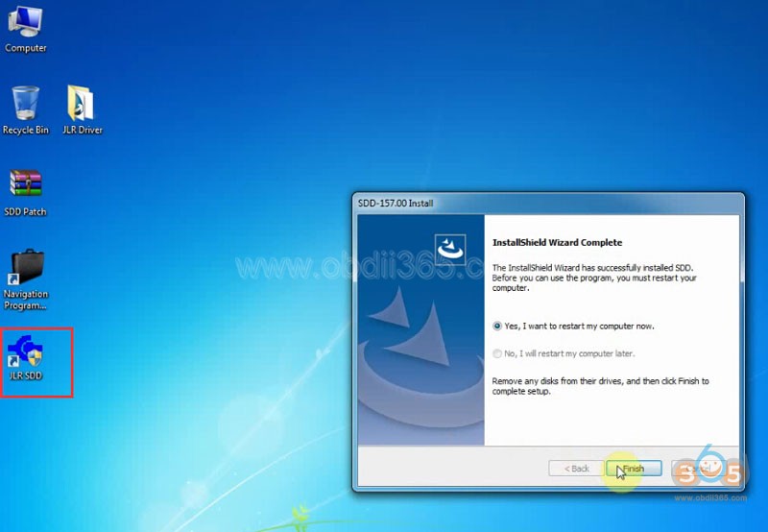Screen dimensions: 768x532
Task: Select the JLR Driver folder icon
Action: click(82, 110)
